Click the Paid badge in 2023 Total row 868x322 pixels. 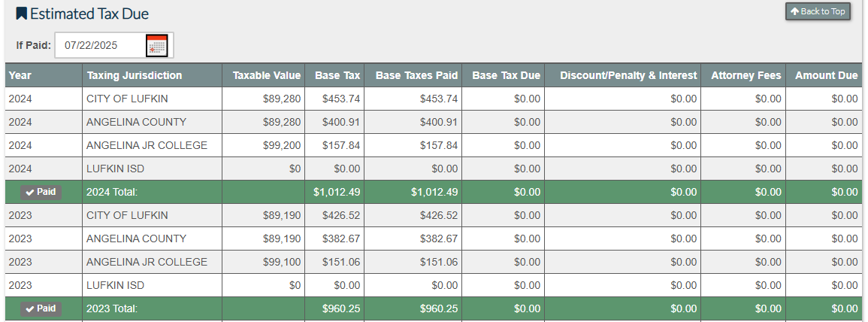click(x=41, y=308)
